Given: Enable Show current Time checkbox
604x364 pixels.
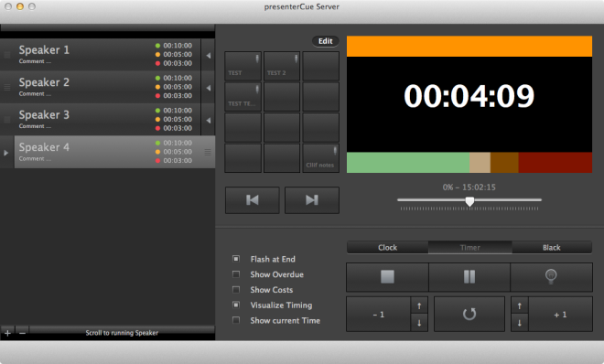Looking at the screenshot, I should 236,320.
